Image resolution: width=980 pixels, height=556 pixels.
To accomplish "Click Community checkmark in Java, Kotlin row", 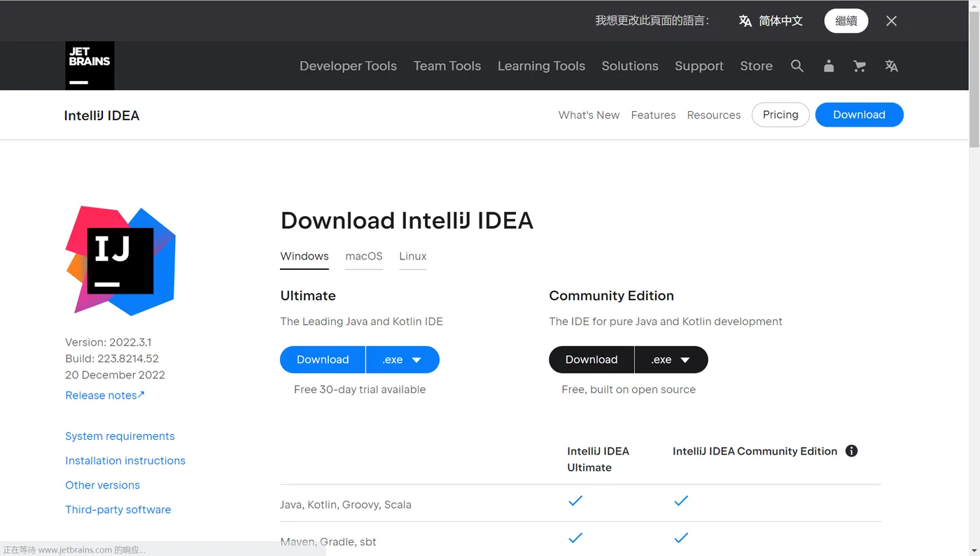I will click(681, 501).
